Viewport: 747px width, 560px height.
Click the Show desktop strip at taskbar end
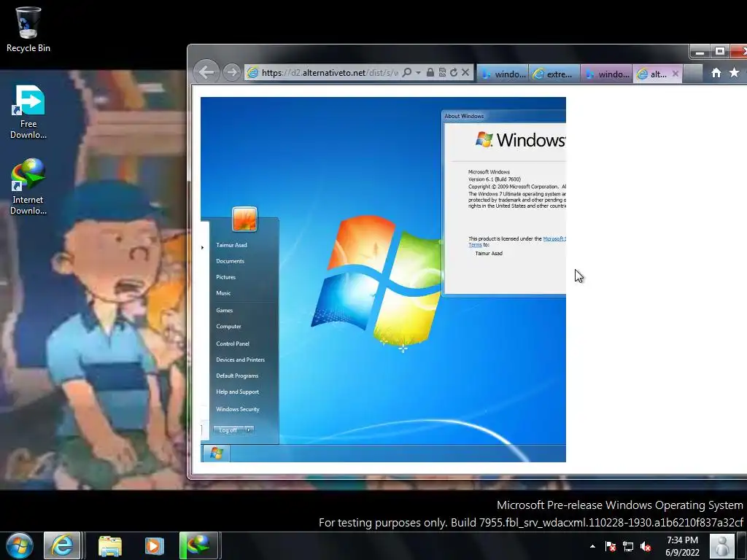coord(742,546)
